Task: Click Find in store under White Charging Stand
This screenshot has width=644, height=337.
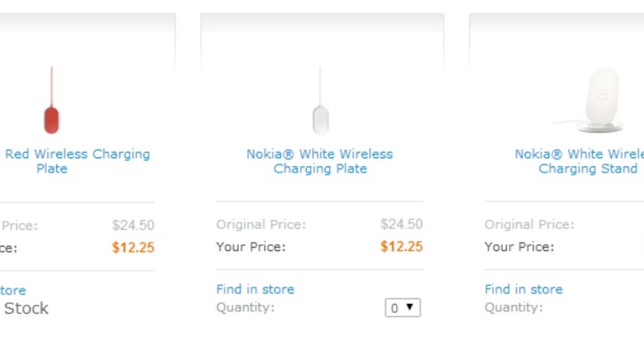Action: (x=523, y=289)
